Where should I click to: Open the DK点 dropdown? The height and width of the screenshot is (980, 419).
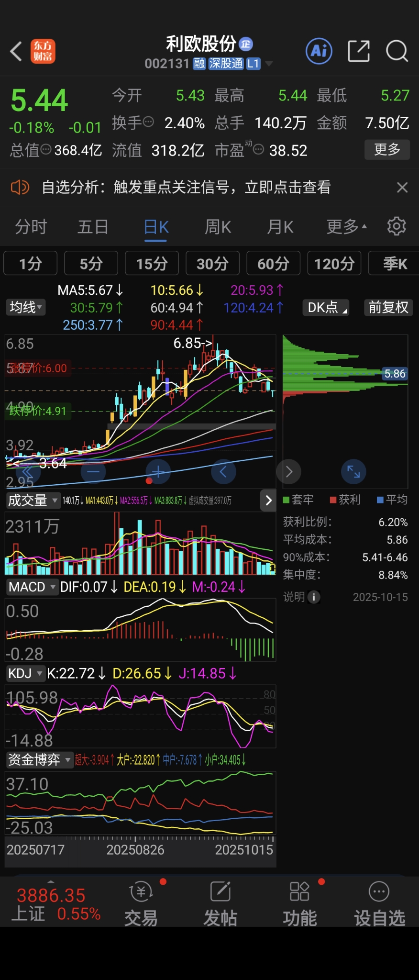(326, 307)
